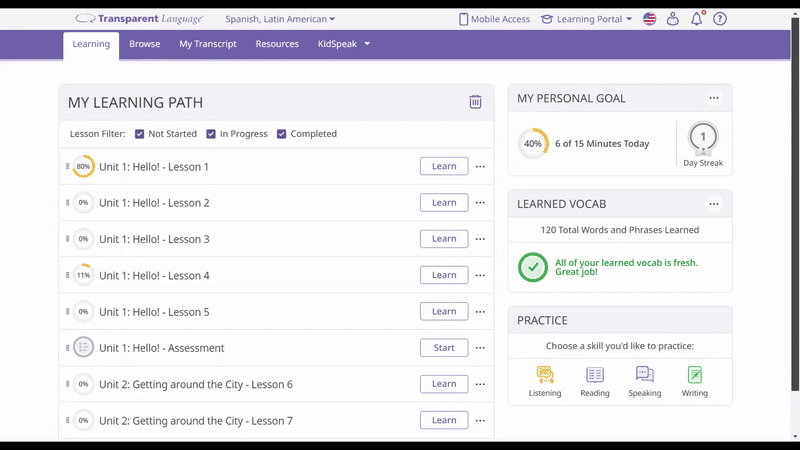
Task: Grab the drag handle for Lesson 1
Action: coord(67,166)
